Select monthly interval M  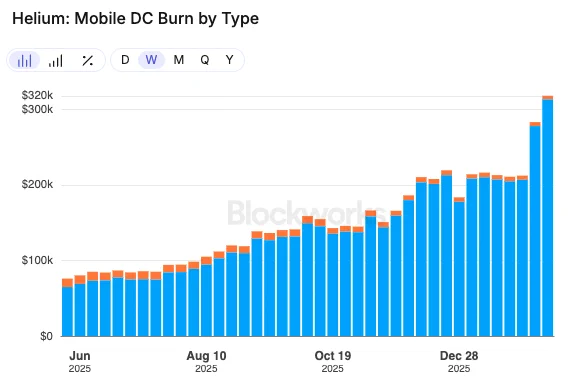(179, 60)
